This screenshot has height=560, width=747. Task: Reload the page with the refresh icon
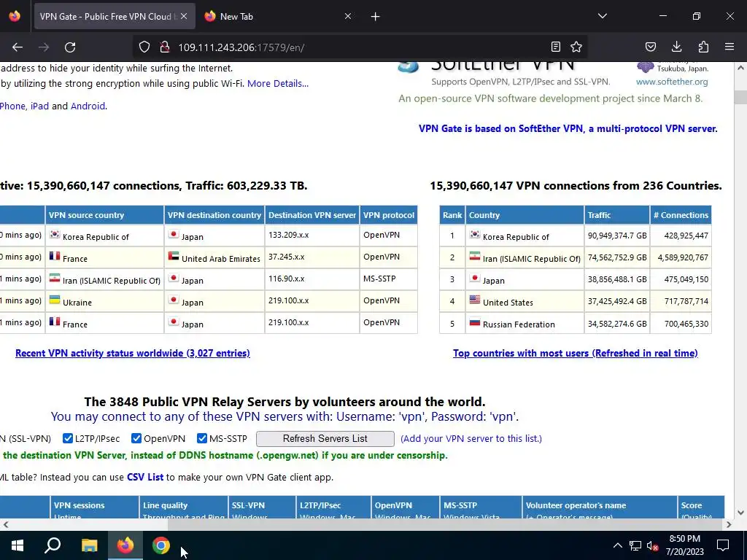coord(70,47)
